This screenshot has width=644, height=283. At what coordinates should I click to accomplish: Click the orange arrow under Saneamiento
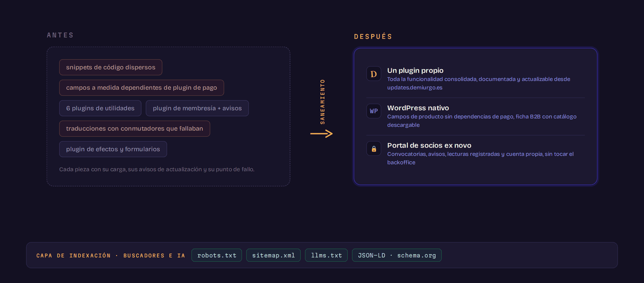pos(322,134)
